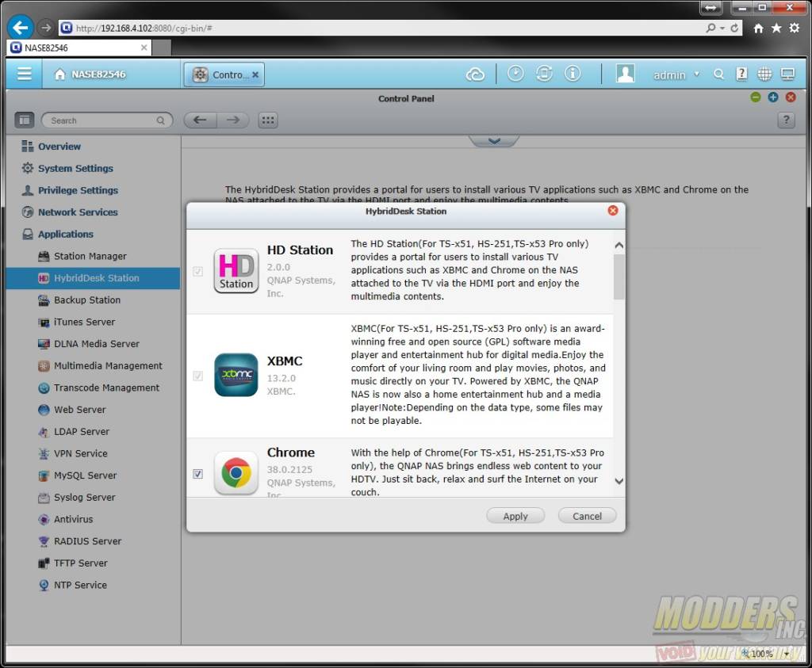812x668 pixels.
Task: Click the browser forward arrow button
Action: (46, 28)
